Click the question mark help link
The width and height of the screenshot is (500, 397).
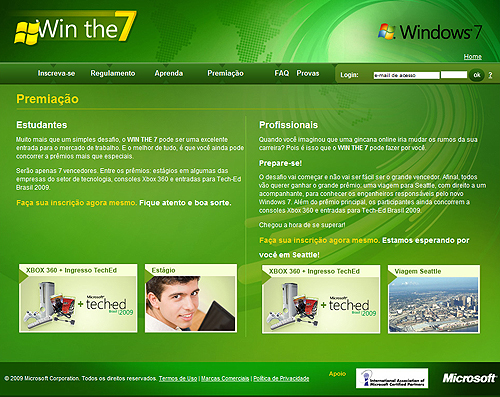pyautogui.click(x=490, y=75)
